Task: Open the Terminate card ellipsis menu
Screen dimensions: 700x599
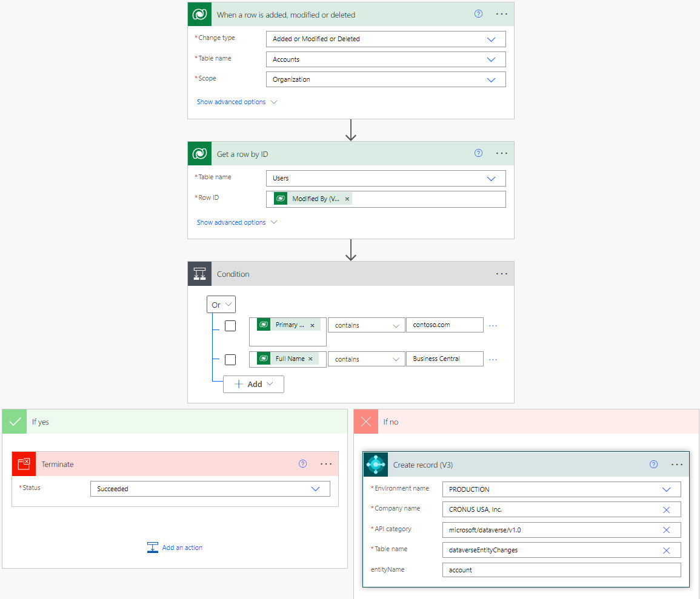Action: tap(326, 464)
